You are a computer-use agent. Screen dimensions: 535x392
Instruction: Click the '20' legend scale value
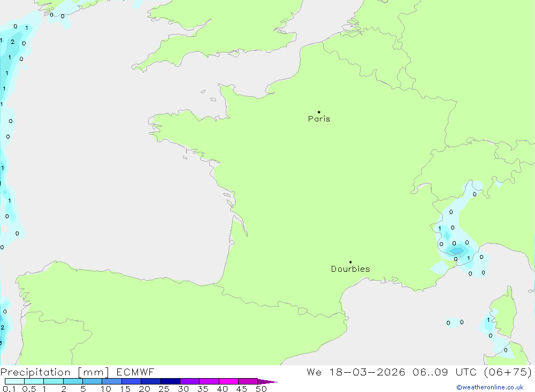coord(144,389)
